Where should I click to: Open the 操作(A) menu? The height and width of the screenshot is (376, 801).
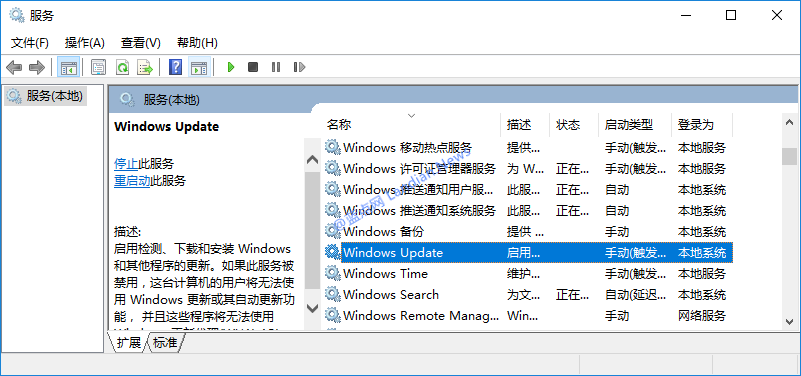[x=85, y=43]
